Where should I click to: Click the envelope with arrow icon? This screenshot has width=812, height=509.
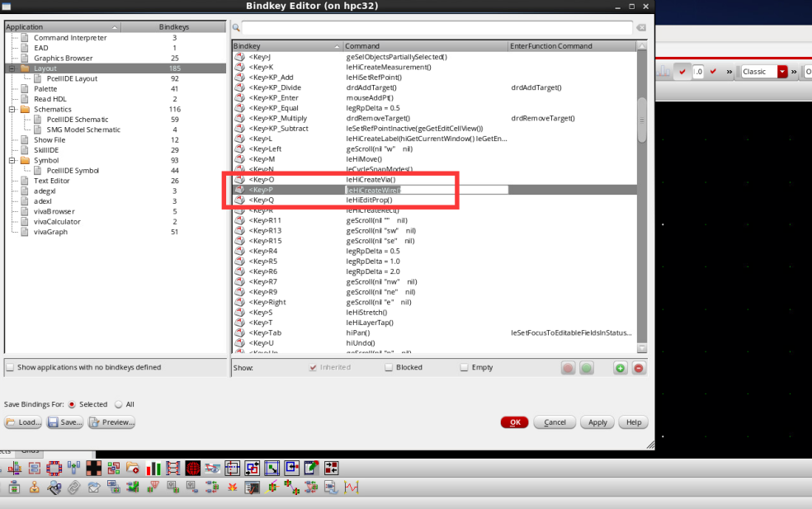(x=94, y=488)
